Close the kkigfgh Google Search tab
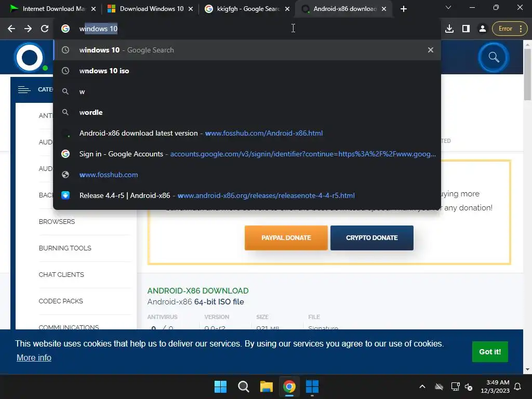 287,9
